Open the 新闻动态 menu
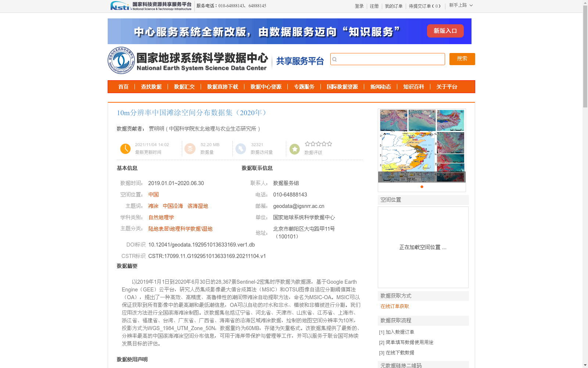 tap(381, 87)
